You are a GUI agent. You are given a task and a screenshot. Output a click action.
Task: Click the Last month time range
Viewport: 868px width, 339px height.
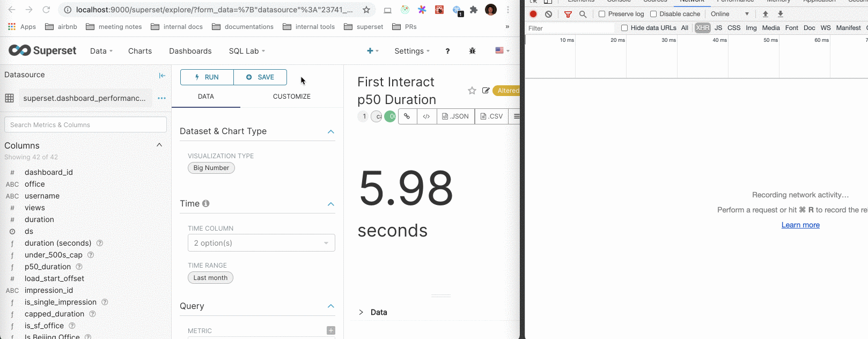210,278
